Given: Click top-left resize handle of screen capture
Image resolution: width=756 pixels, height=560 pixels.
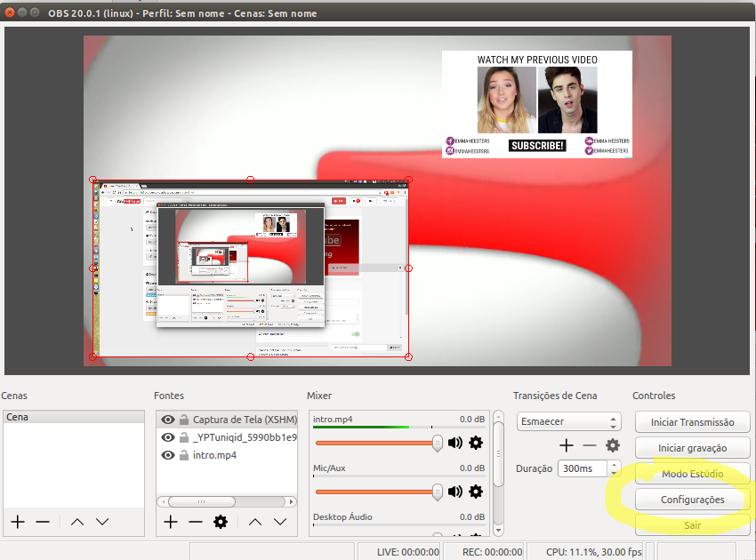Looking at the screenshot, I should click(x=93, y=180).
